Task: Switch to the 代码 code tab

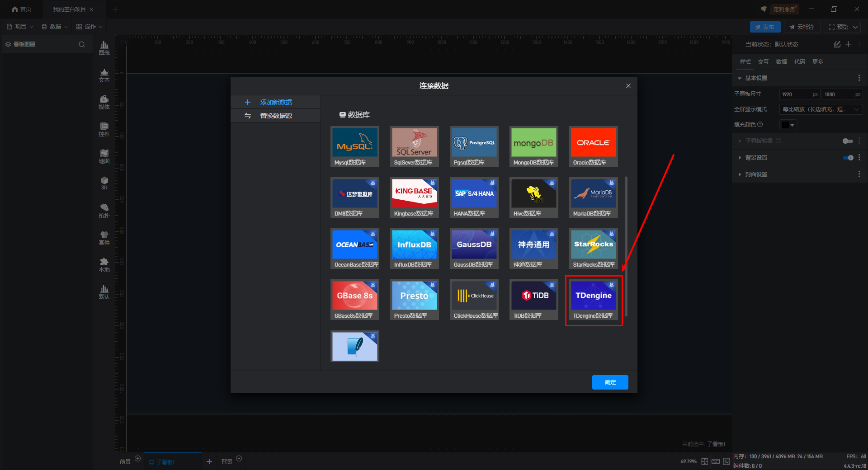Action: (800, 62)
